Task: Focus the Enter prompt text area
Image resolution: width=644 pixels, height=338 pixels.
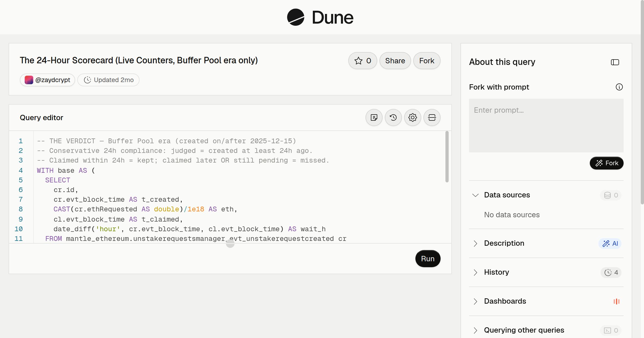Action: coord(546,126)
